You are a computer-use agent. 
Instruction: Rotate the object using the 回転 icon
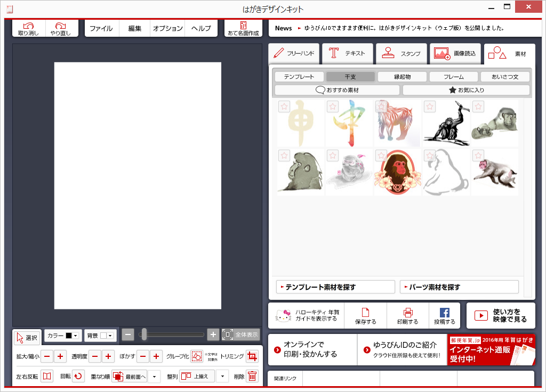click(x=79, y=375)
